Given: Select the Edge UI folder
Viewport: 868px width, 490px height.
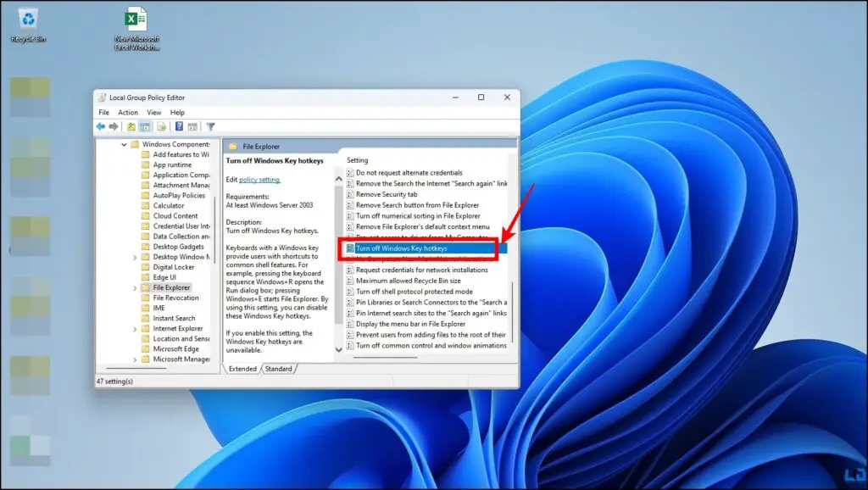Looking at the screenshot, I should [x=159, y=277].
